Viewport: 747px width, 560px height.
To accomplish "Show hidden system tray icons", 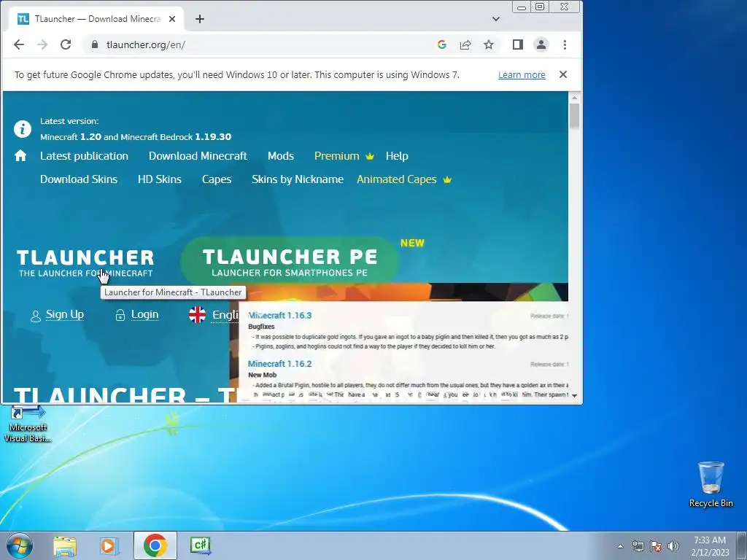I will [x=620, y=546].
